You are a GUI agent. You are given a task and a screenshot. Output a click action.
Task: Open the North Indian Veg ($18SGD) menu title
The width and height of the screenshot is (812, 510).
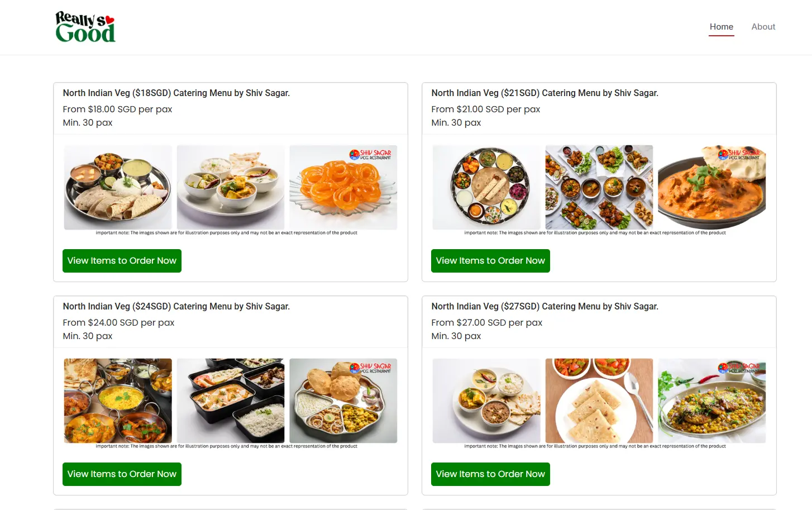pyautogui.click(x=176, y=93)
